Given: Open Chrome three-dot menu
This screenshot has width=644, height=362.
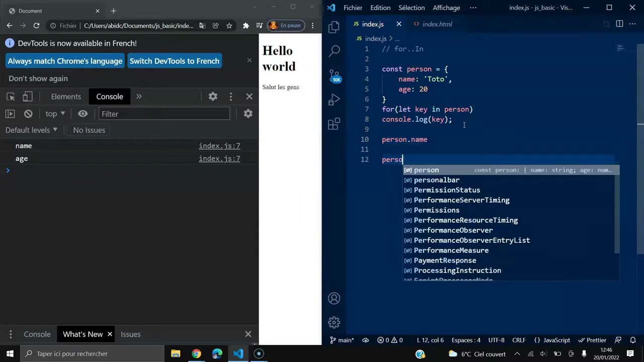Looking at the screenshot, I should tap(312, 26).
